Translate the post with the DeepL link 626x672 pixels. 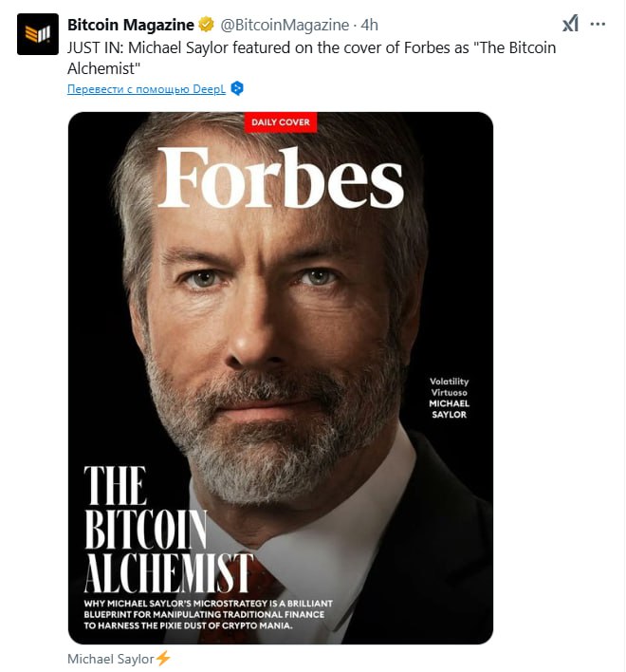[146, 89]
